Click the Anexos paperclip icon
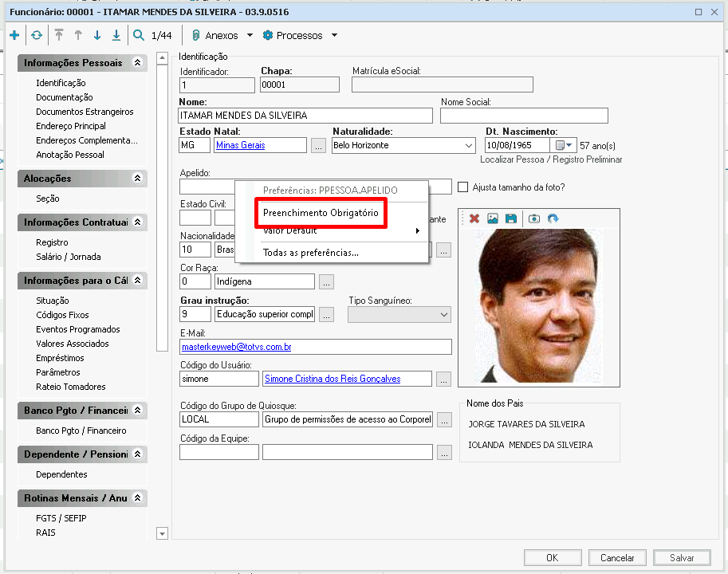Viewport: 728px width, 574px height. 196,35
